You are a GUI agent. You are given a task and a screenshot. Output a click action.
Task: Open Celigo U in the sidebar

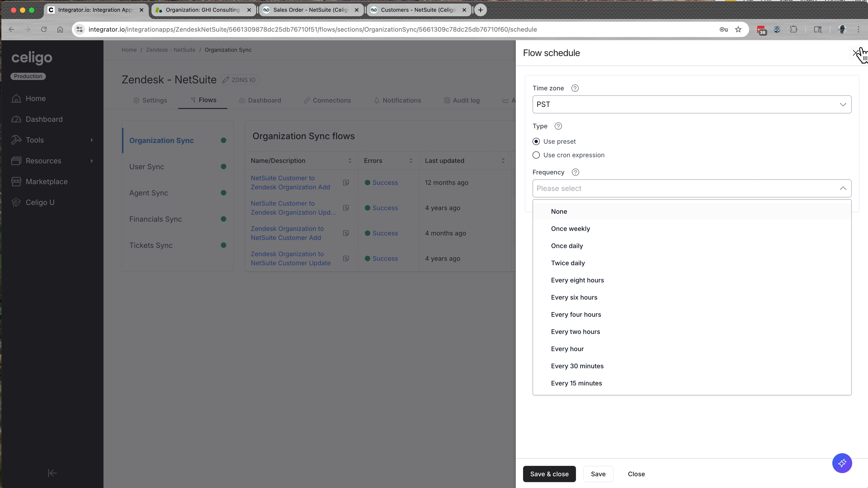(40, 202)
